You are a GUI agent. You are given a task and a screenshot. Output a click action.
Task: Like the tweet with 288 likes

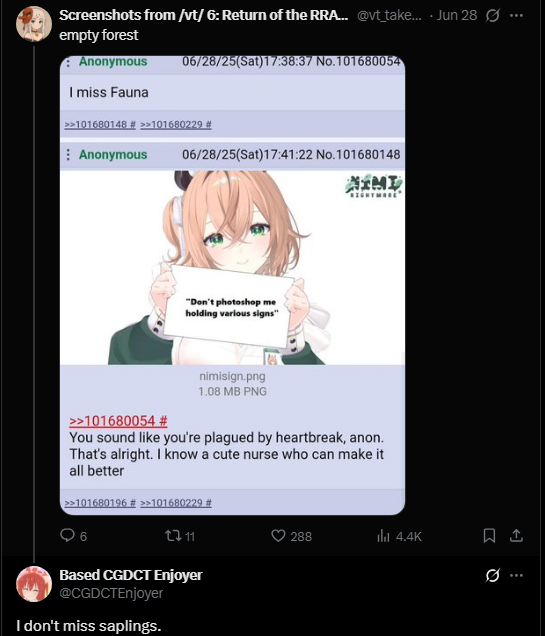coord(291,536)
